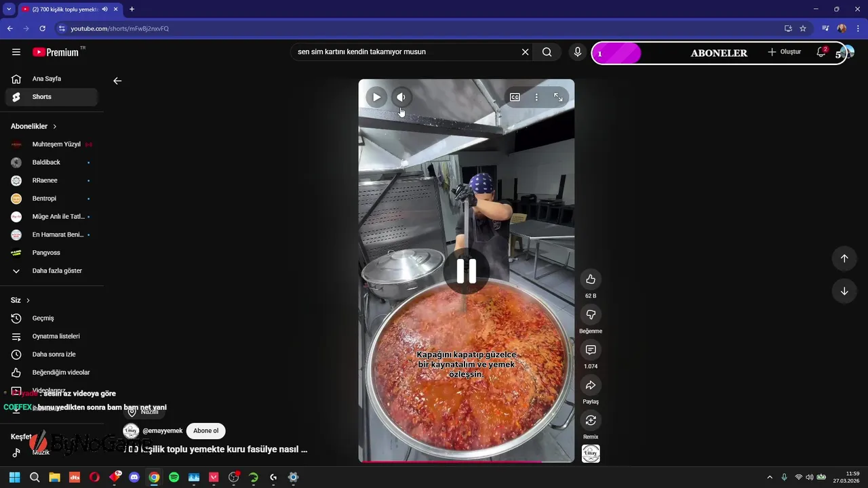Go to the previous Short with up arrow

(844, 258)
